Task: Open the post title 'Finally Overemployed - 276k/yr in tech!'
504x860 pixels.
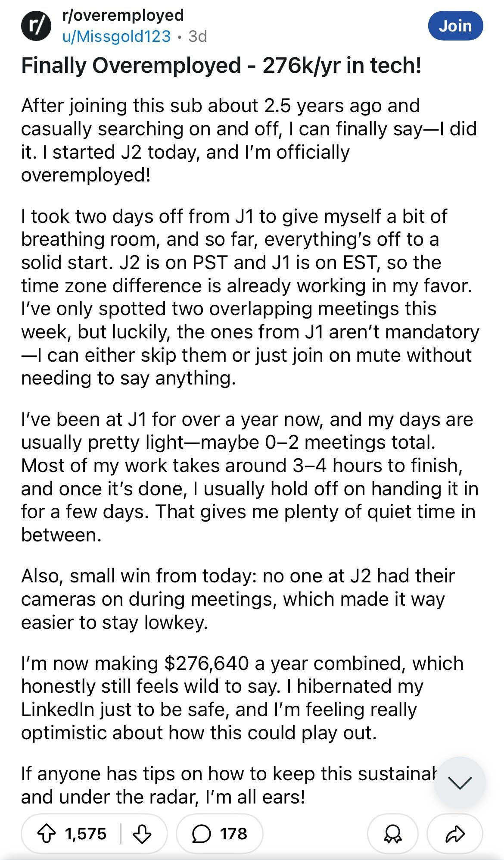Action: point(221,66)
